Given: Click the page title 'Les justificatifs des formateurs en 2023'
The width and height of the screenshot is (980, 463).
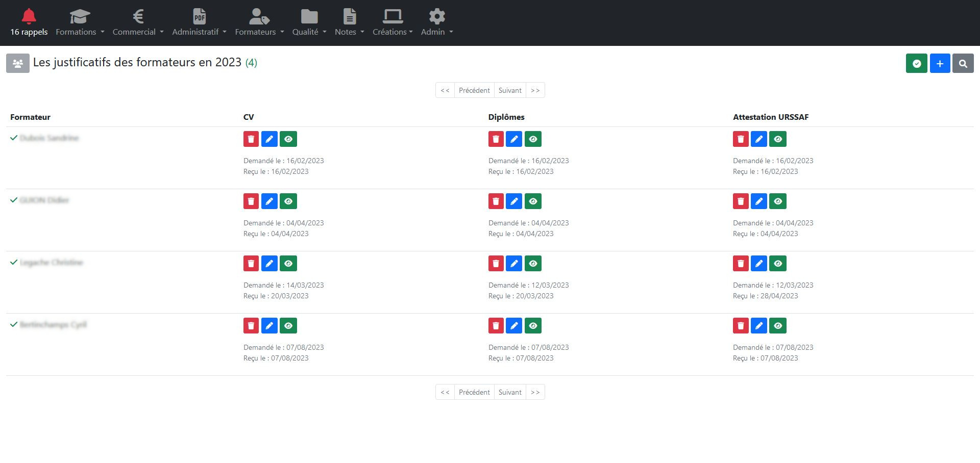Looking at the screenshot, I should click(137, 62).
